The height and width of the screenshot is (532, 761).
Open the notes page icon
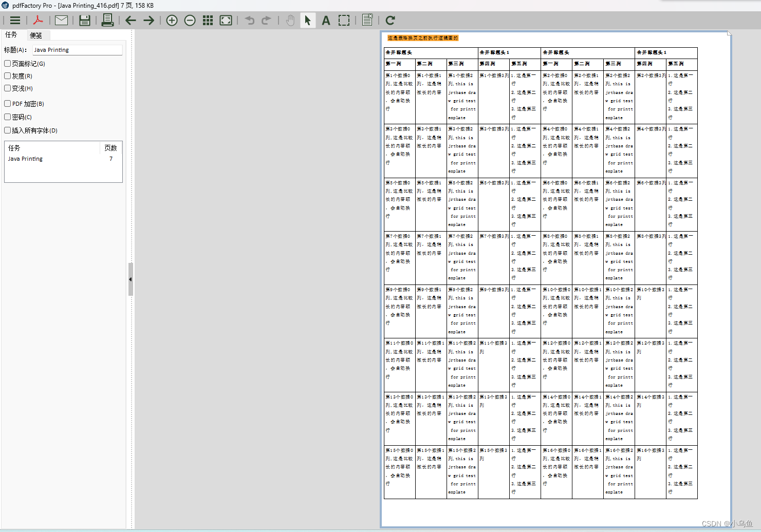pos(367,21)
